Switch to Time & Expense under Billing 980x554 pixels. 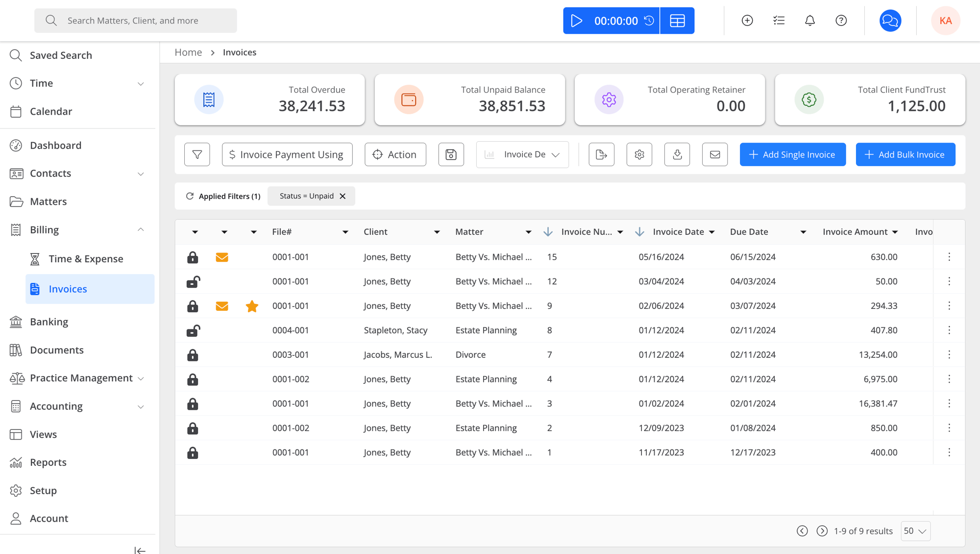coord(86,258)
